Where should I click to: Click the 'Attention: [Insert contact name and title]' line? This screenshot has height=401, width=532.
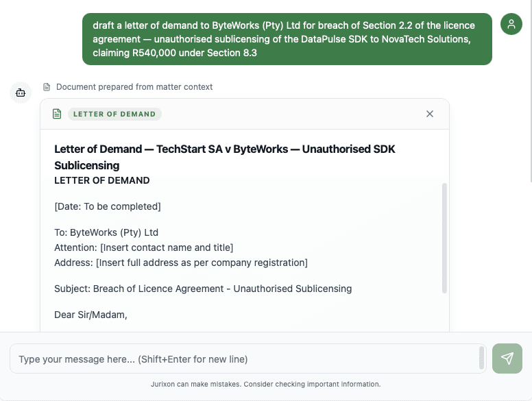tap(144, 247)
